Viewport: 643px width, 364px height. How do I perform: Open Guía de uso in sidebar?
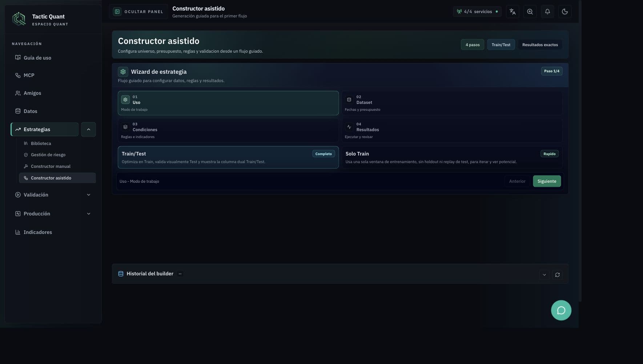(x=53, y=58)
